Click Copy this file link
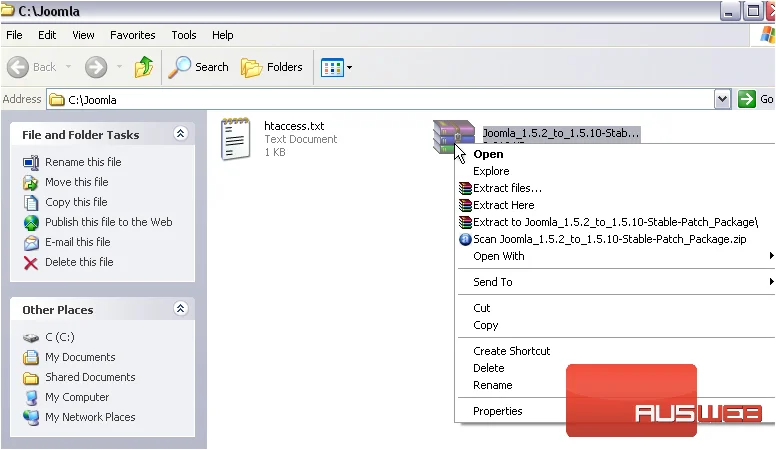The width and height of the screenshot is (776, 450). (76, 202)
